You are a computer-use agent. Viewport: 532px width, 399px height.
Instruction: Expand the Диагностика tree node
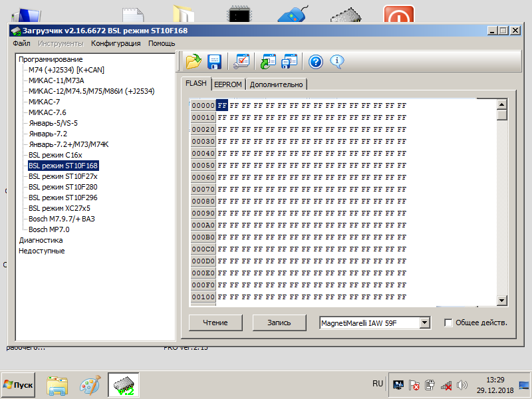[41, 240]
